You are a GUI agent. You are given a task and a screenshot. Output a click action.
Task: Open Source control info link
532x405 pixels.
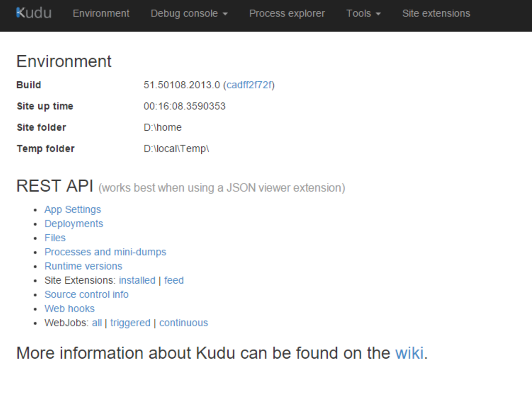tap(86, 295)
